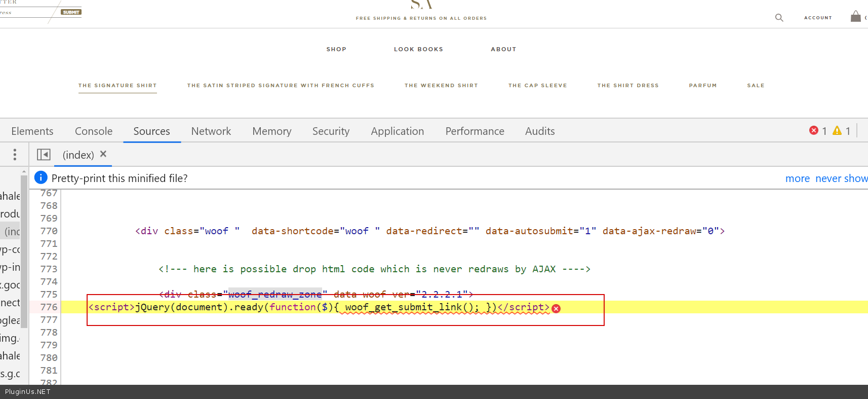
Task: Switch to the Network tab
Action: point(211,131)
